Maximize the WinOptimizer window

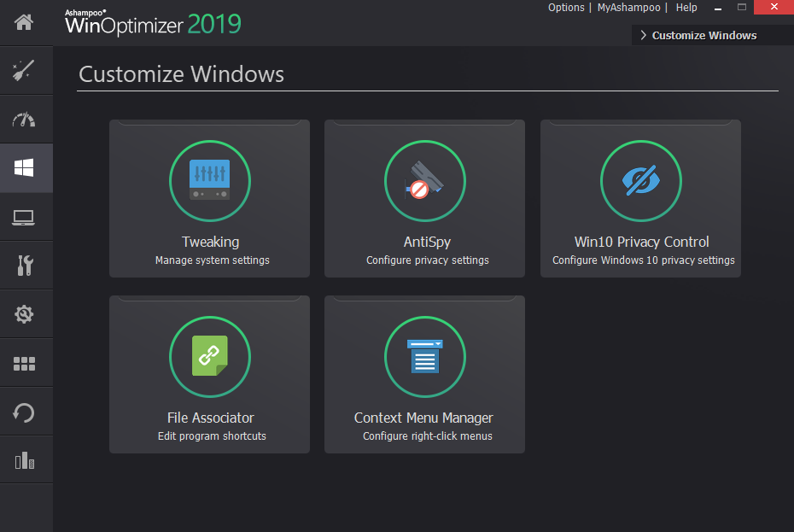click(742, 7)
